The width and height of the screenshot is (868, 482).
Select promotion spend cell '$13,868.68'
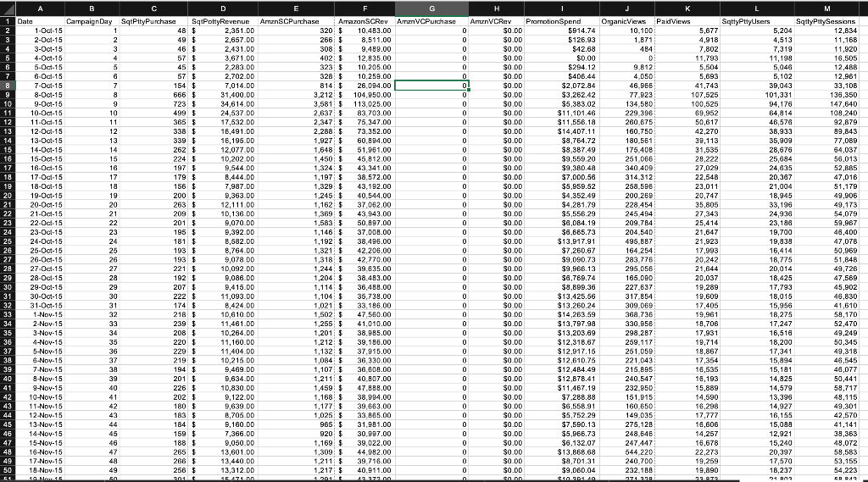click(561, 452)
